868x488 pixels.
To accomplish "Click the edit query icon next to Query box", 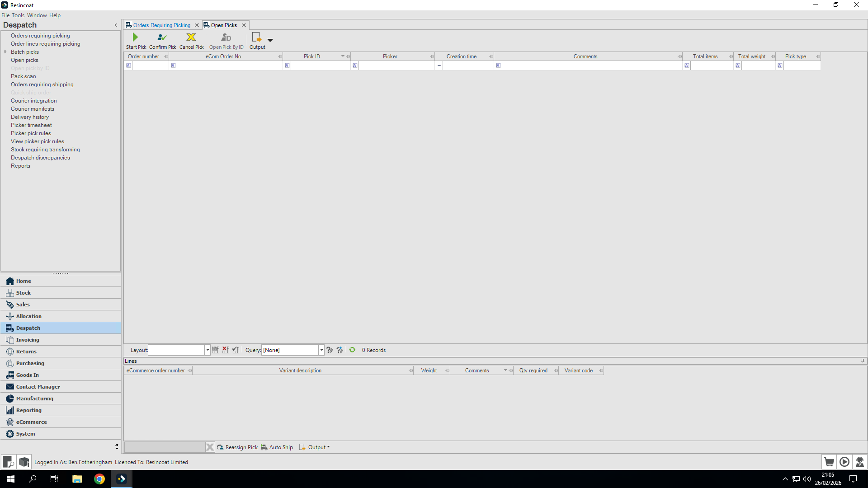I will point(330,350).
